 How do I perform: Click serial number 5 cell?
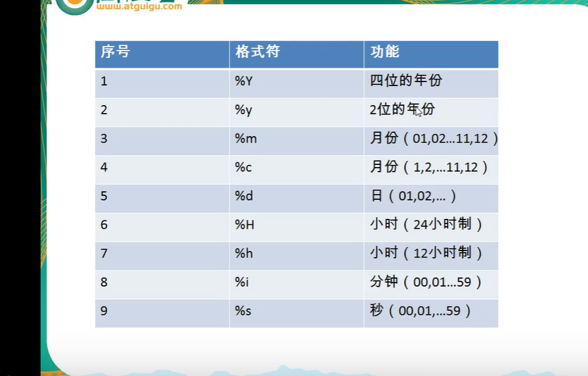(x=162, y=199)
